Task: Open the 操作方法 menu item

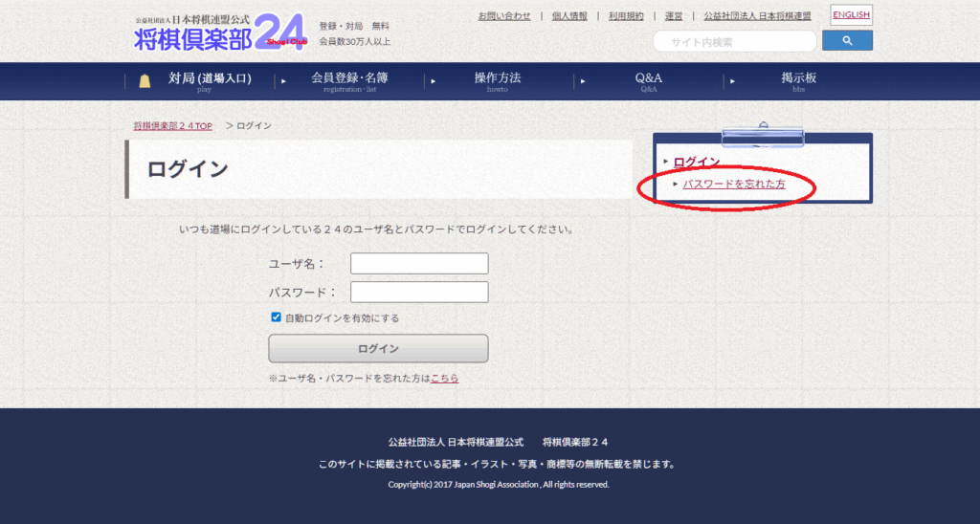Action: click(498, 81)
